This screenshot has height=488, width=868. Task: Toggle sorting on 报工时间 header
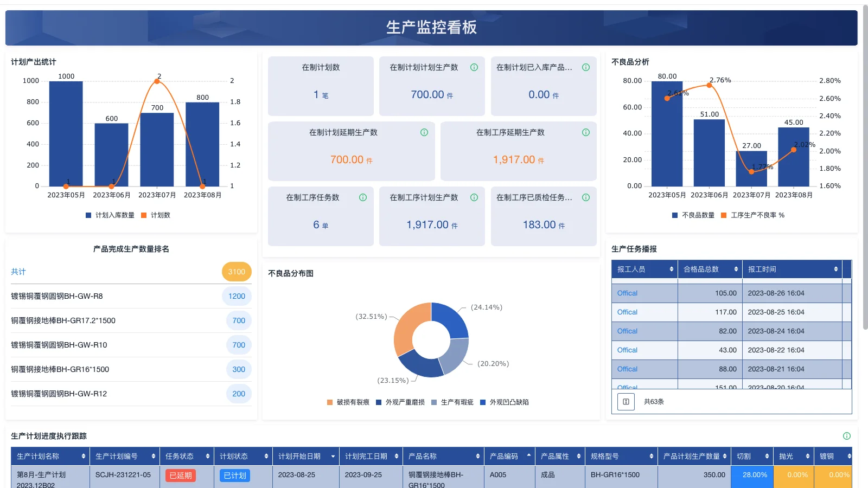tap(835, 269)
